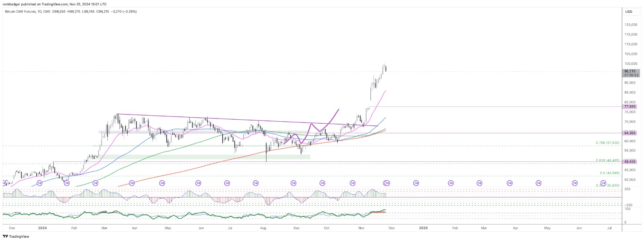Click the TradingView logo at the bottom
Screen dimensions: 644x241
pyautogui.click(x=16, y=237)
